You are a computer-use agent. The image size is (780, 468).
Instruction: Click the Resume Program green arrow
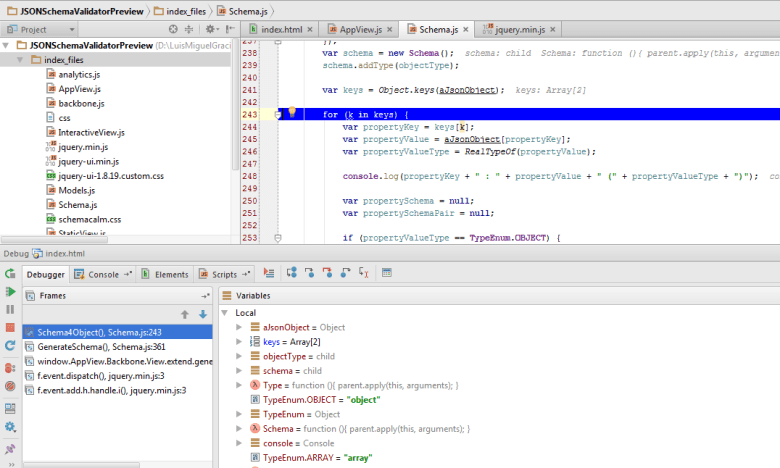click(10, 291)
